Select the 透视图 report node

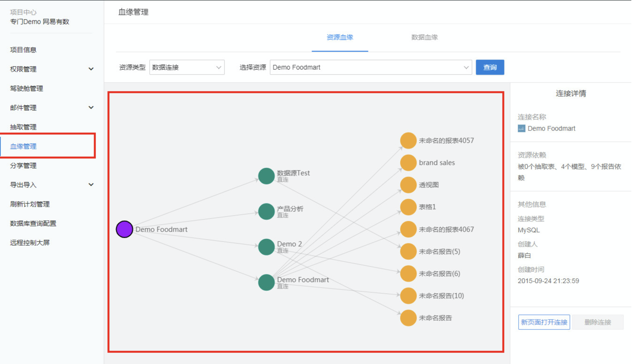tap(408, 185)
